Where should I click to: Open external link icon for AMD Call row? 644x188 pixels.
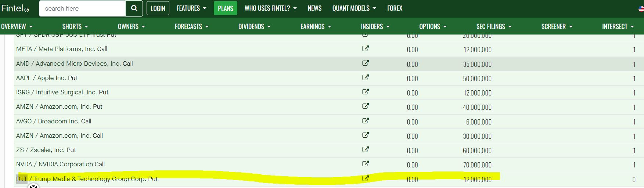click(366, 63)
